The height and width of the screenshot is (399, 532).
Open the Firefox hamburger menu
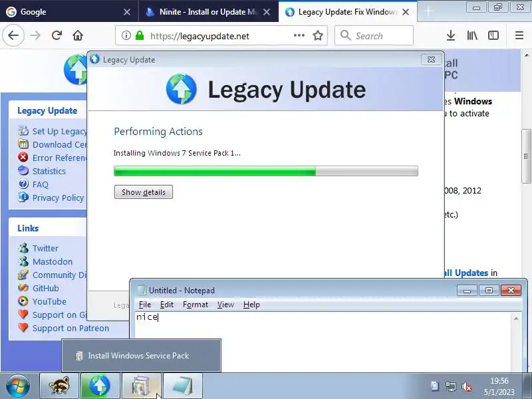pos(519,35)
